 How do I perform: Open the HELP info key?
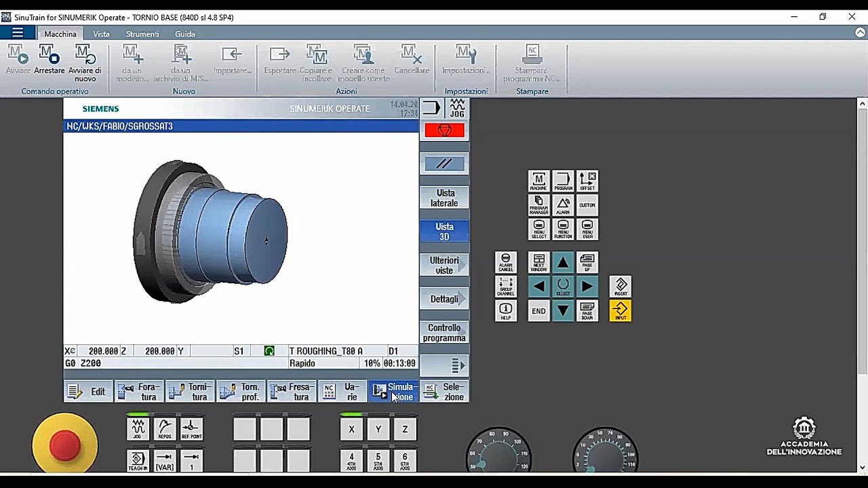pyautogui.click(x=506, y=310)
